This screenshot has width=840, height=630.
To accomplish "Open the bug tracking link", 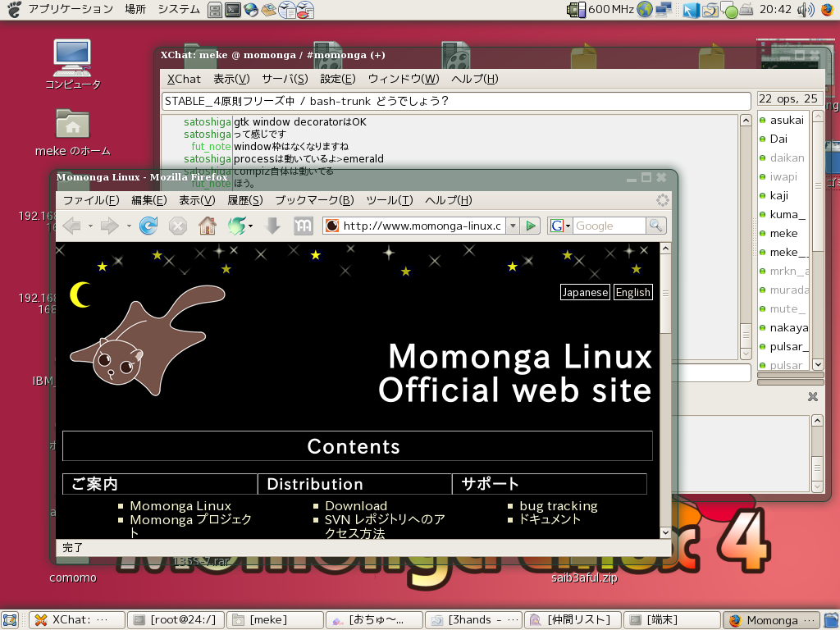I will 559,505.
